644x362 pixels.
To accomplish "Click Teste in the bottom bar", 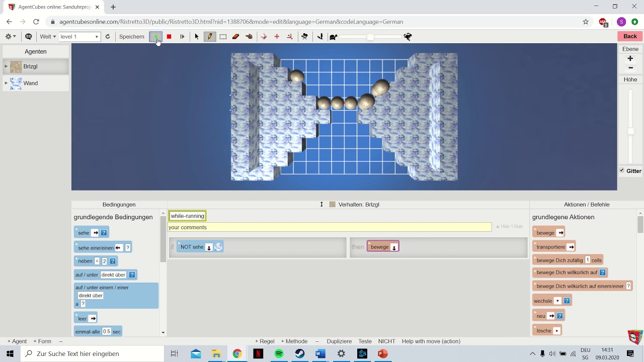I will pos(365,341).
